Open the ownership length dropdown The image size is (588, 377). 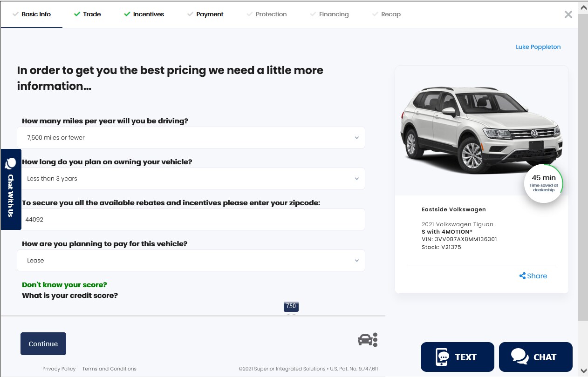191,179
